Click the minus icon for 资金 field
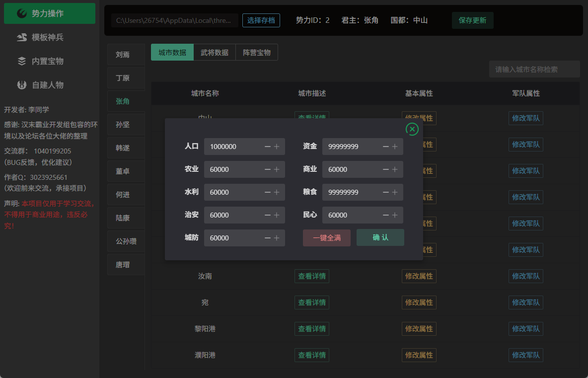The width and height of the screenshot is (588, 378). click(385, 147)
